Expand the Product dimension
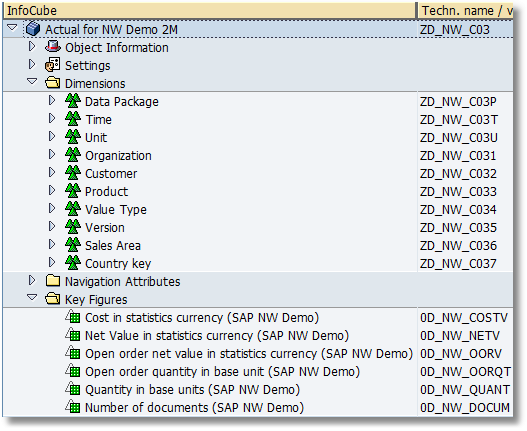Viewport: 527px width, 431px height. pyautogui.click(x=52, y=190)
